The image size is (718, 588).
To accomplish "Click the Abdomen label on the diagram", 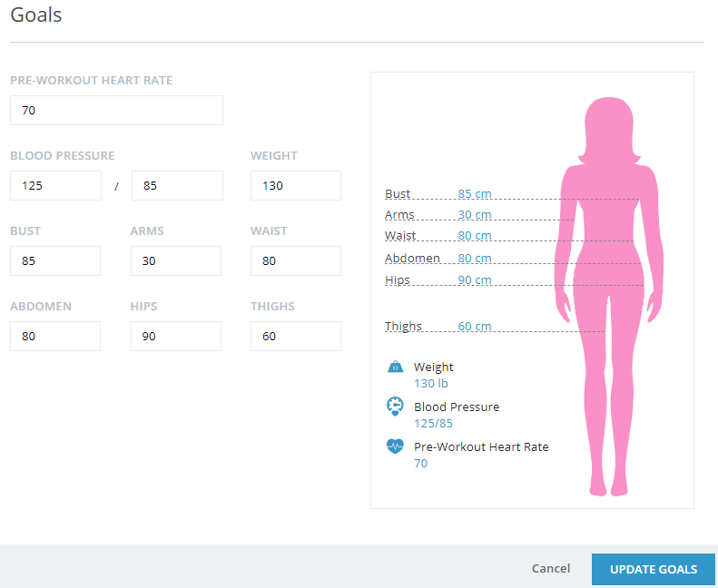I will tap(412, 258).
